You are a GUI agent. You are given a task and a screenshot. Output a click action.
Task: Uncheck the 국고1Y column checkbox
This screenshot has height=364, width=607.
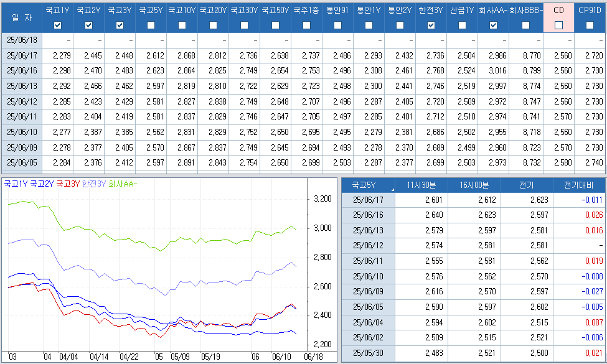[58, 25]
